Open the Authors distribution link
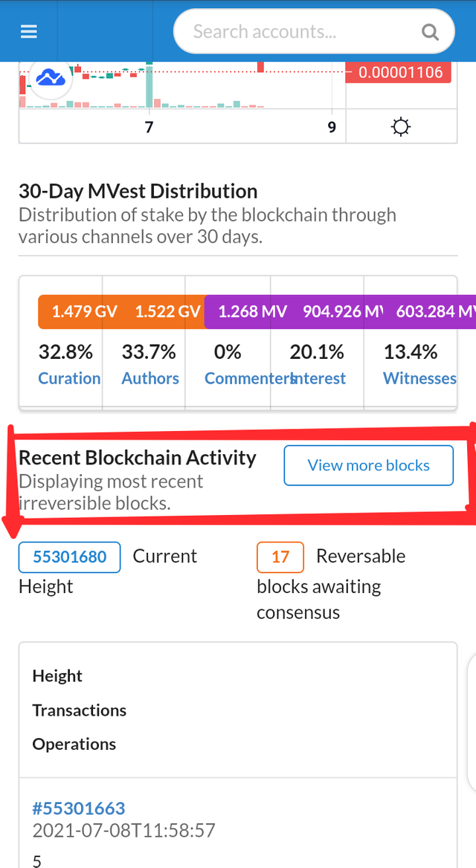Image resolution: width=476 pixels, height=868 pixels. (x=150, y=378)
